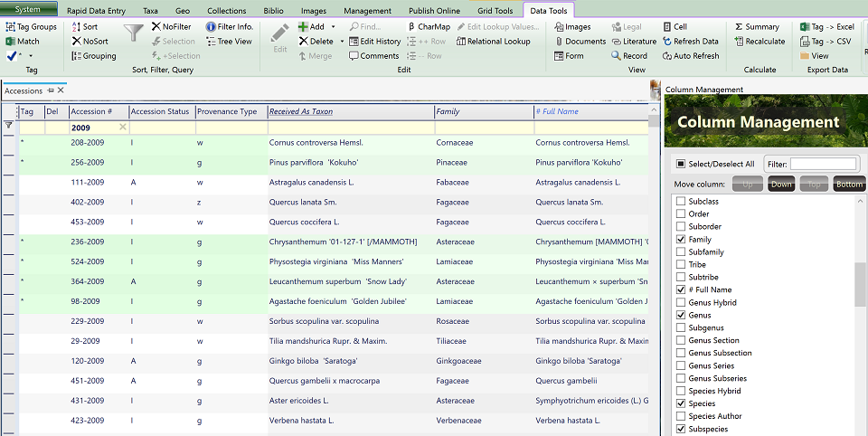Sort by Accession Status header
Viewport: 868px width, 436px height.
click(x=160, y=111)
